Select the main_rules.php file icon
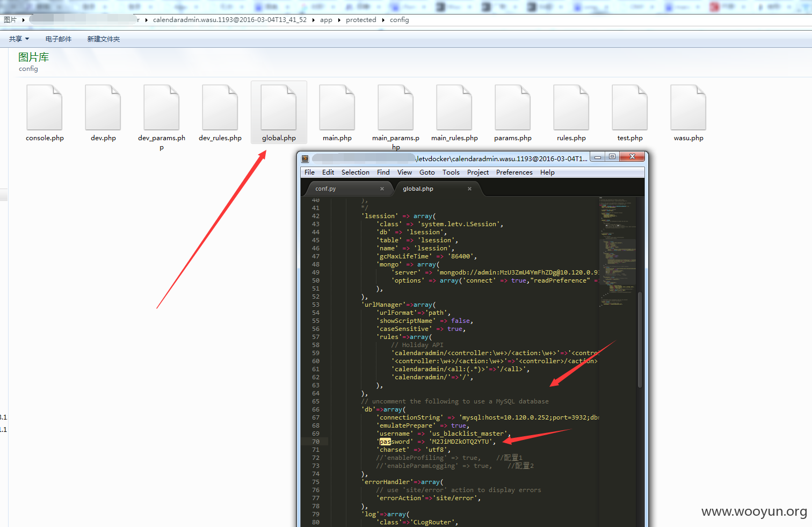812x527 pixels. coord(454,107)
